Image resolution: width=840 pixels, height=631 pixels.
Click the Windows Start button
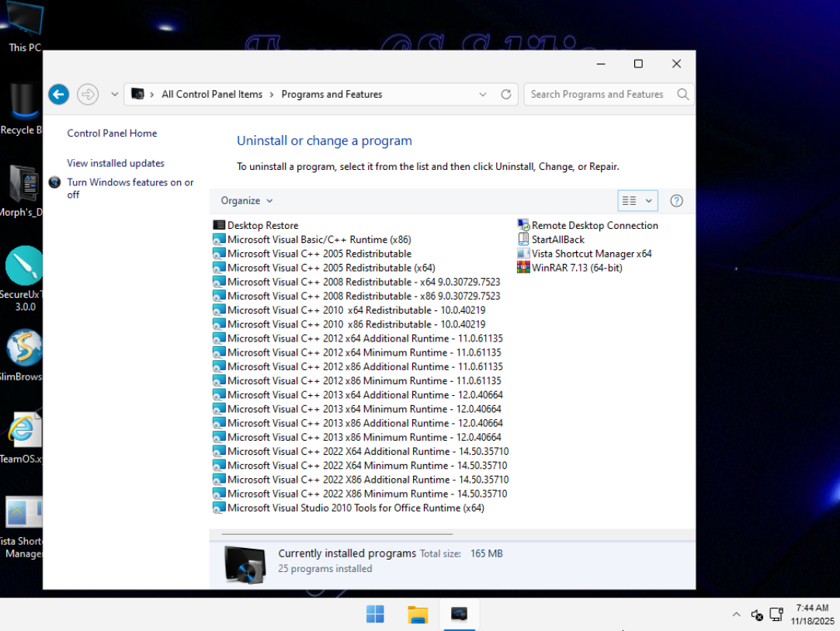click(x=375, y=615)
